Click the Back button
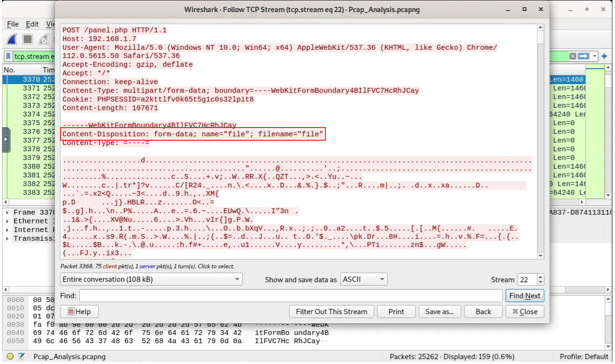The image size is (615, 364). (x=483, y=312)
